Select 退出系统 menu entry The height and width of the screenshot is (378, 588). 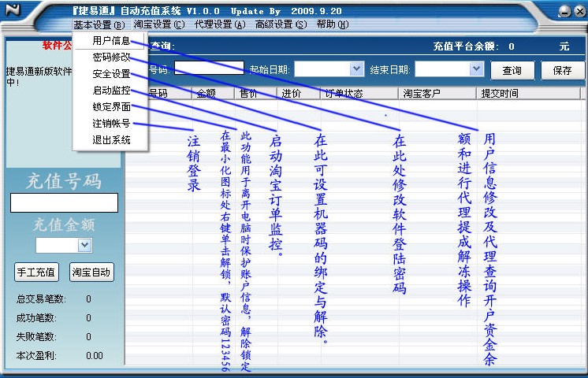pos(111,140)
